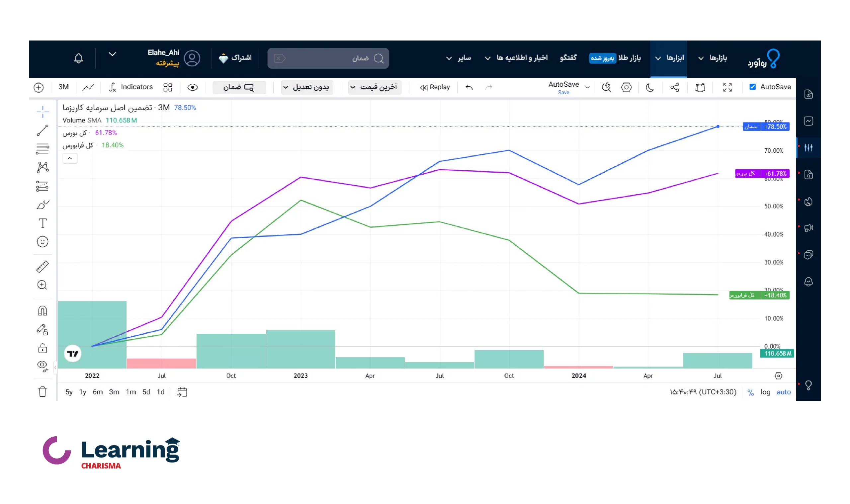Select the pattern drawing tool
850x504 pixels.
click(x=43, y=167)
